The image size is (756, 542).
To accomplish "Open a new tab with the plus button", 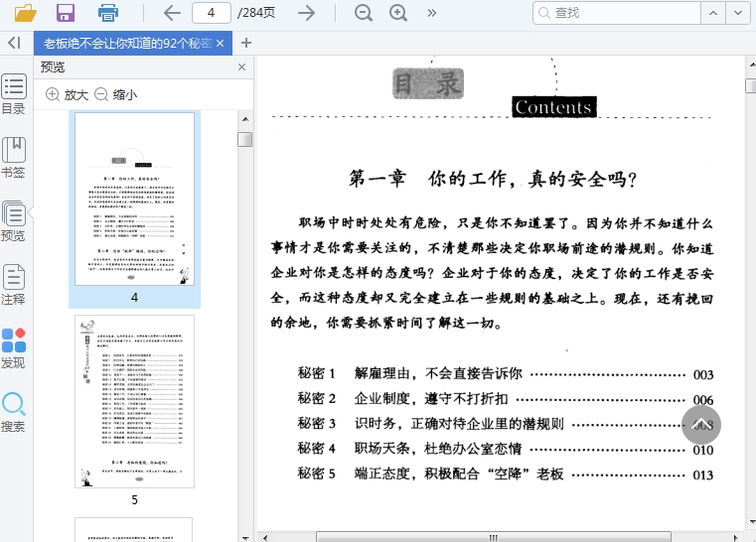I will point(246,43).
